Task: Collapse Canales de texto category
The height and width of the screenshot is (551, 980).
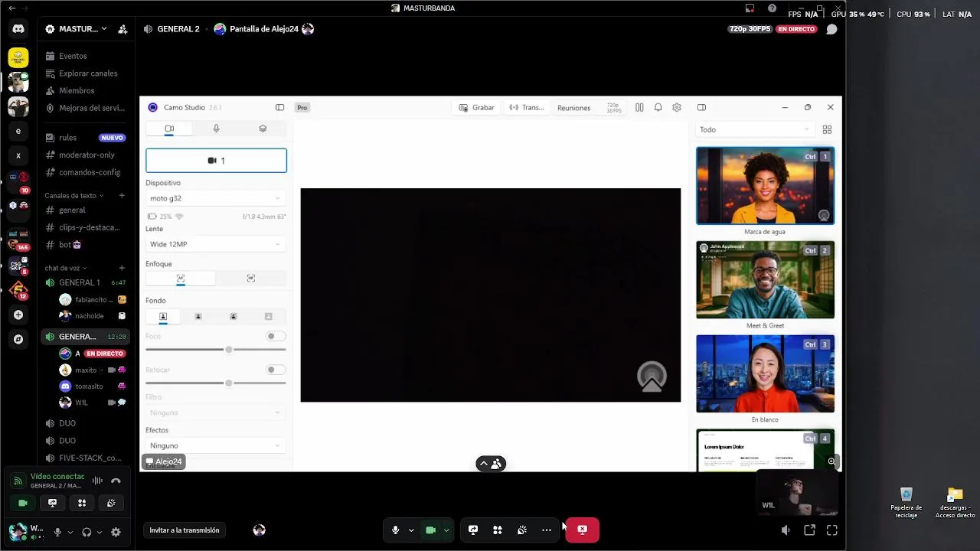Action: click(73, 195)
